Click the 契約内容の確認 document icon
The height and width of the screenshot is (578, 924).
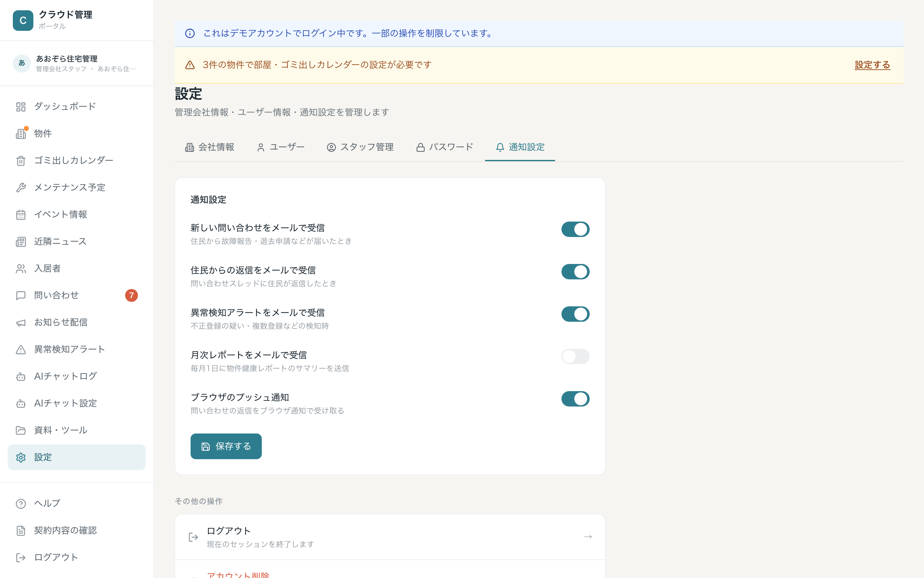click(x=21, y=530)
